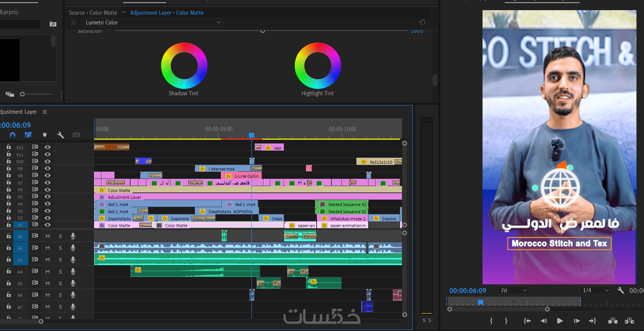This screenshot has width=644, height=331.
Task: Step forward one frame in the Program Monitor
Action: coord(577,321)
